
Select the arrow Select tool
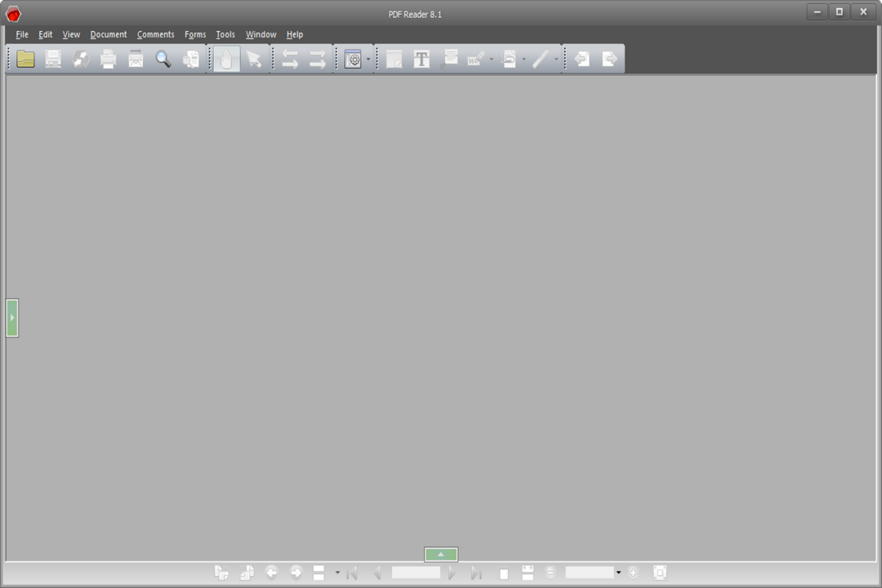[254, 59]
